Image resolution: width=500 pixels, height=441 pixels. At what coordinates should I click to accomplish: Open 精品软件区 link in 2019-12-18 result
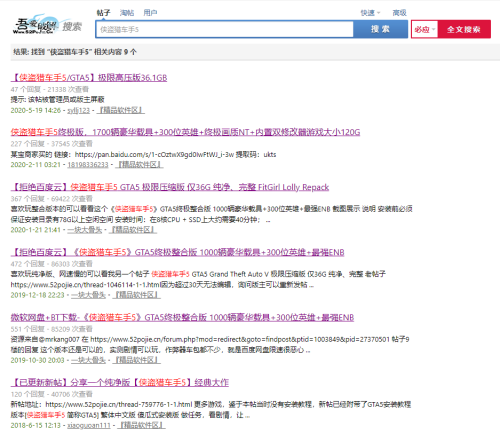click(x=137, y=295)
